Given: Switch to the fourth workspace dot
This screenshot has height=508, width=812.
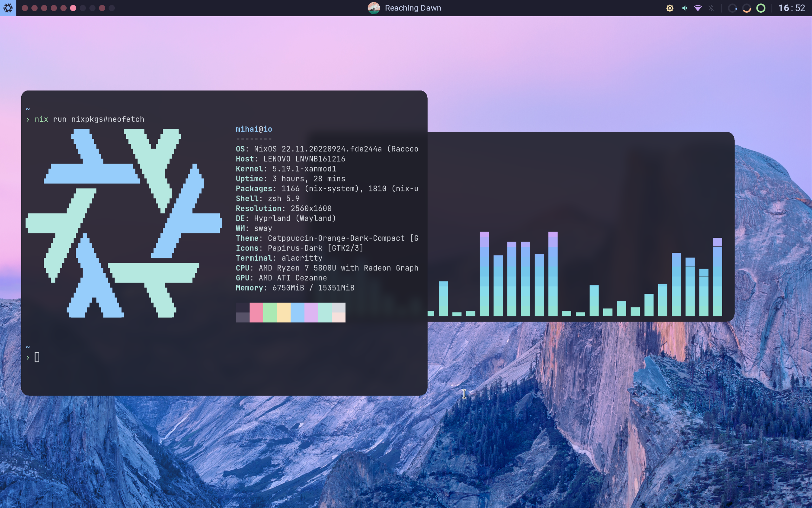Looking at the screenshot, I should pyautogui.click(x=54, y=8).
